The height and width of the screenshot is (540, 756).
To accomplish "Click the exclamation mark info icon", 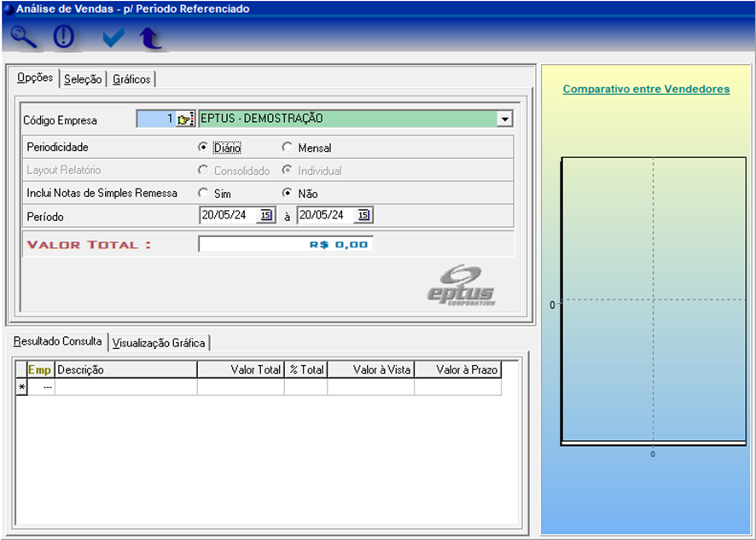I will 64,38.
